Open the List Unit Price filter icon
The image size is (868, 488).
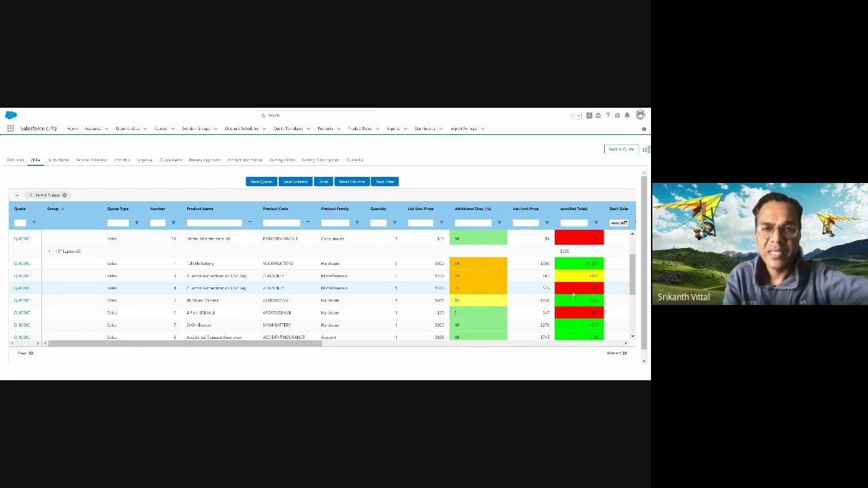click(441, 223)
